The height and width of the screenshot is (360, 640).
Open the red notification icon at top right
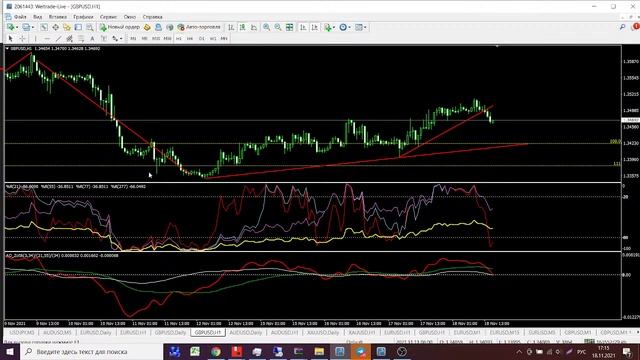pyautogui.click(x=635, y=27)
